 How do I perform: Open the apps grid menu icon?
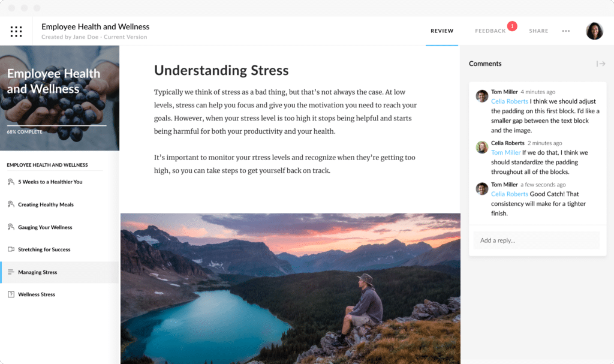click(16, 31)
